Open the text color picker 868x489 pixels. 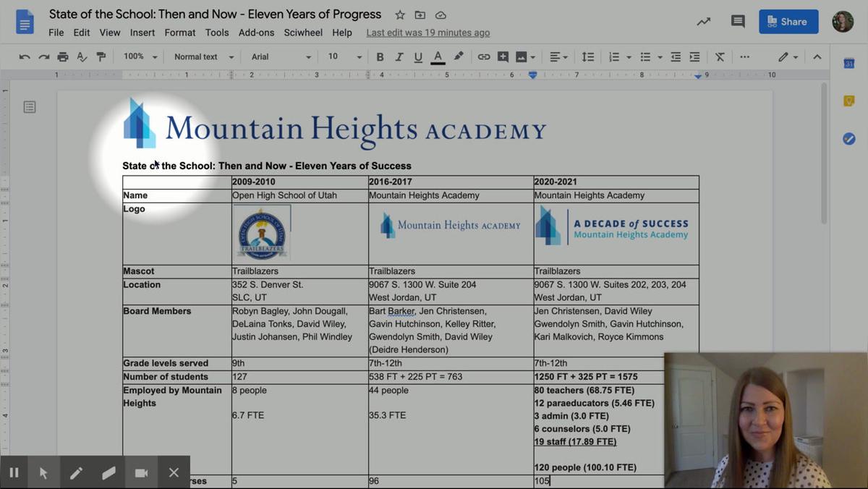[x=438, y=57]
